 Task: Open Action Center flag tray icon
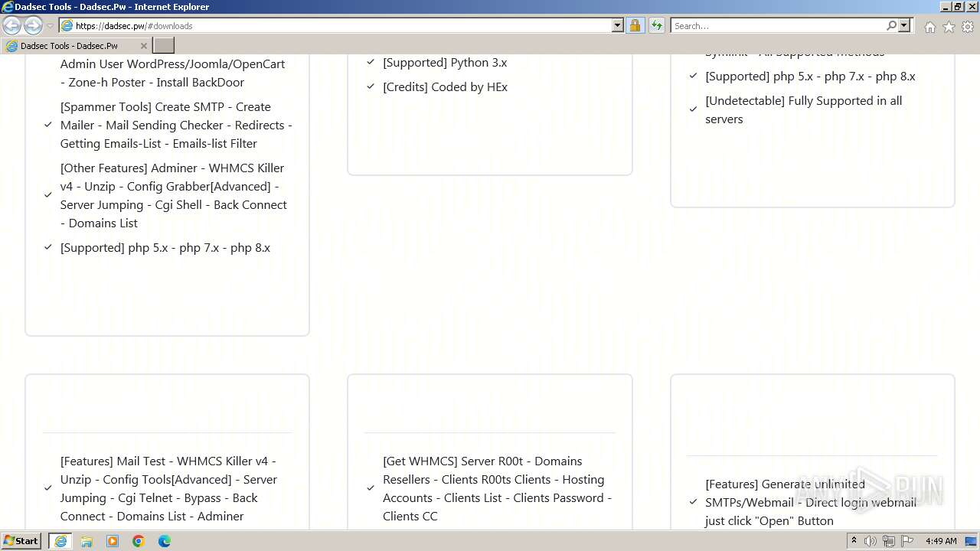point(907,541)
